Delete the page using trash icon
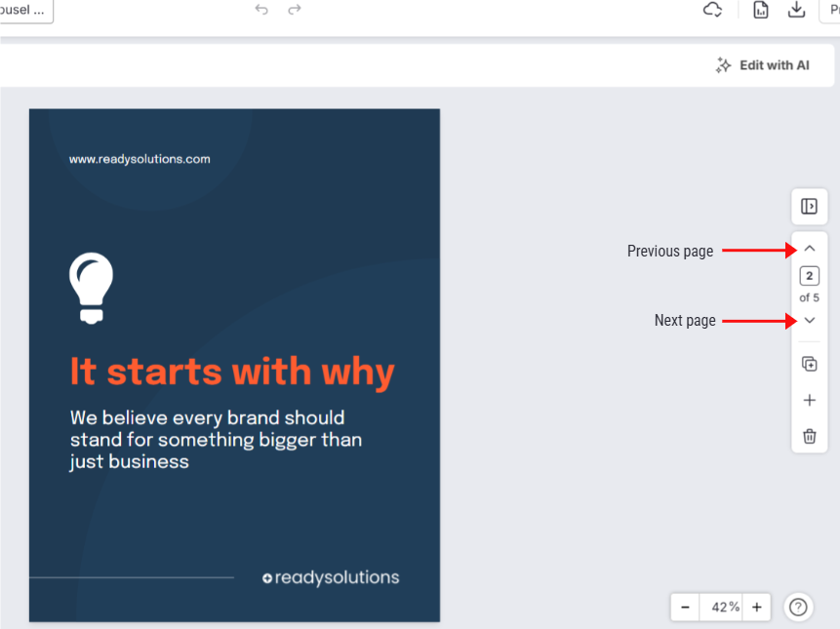Screen dimensions: 840x629 point(809,436)
